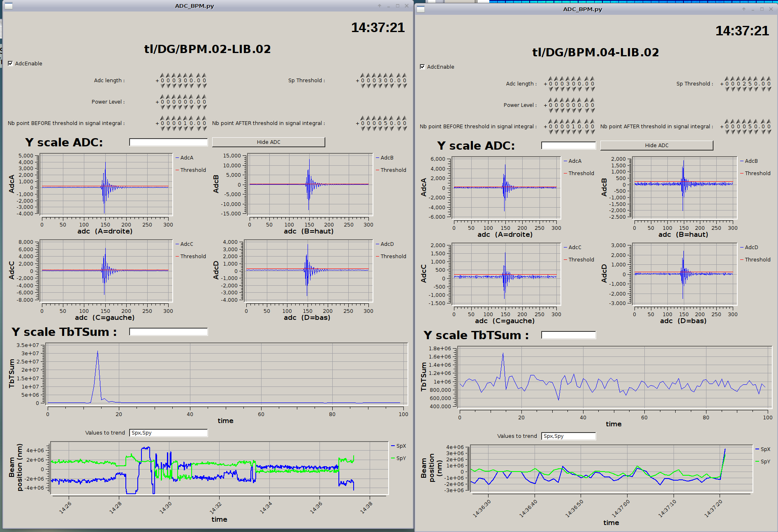Focus Y scale TbTSum field in BPM.04 window
The image size is (778, 532).
568,335
